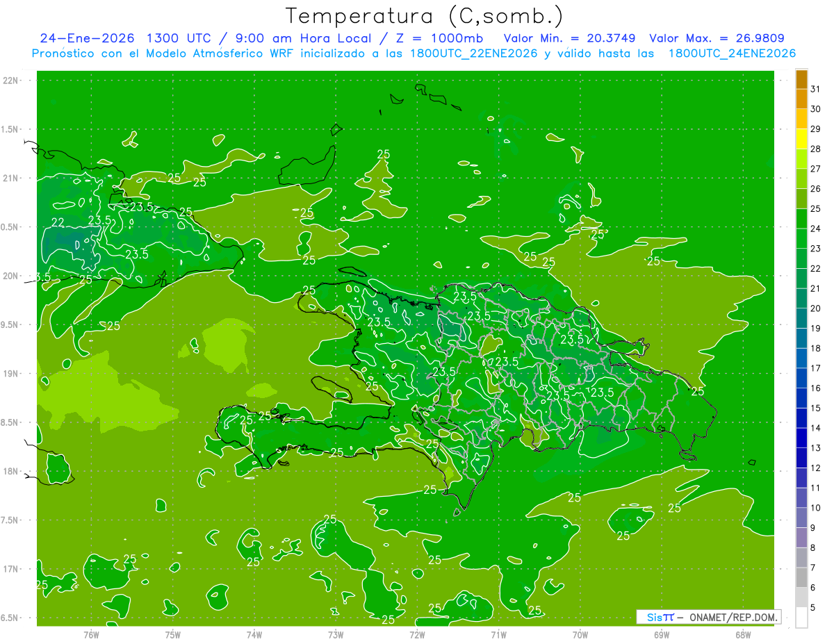Click the "20N" latitude axis label
The height and width of the screenshot is (644, 834).
11,276
